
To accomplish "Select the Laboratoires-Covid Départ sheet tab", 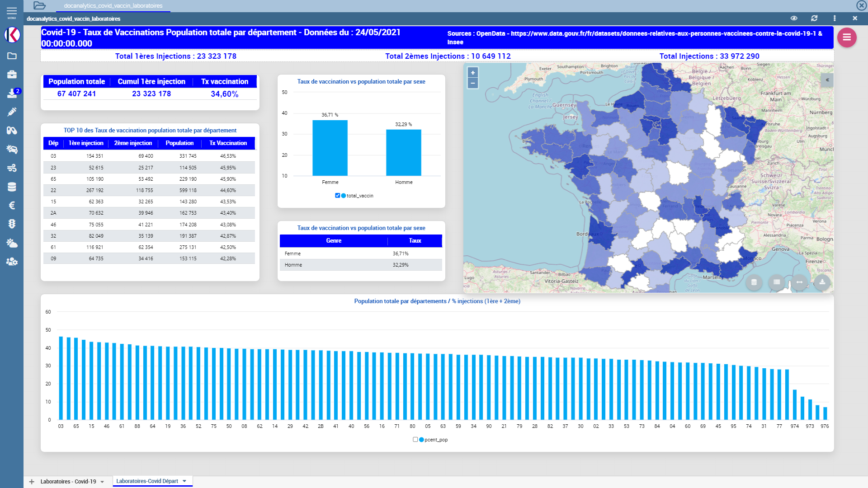I will (x=147, y=481).
